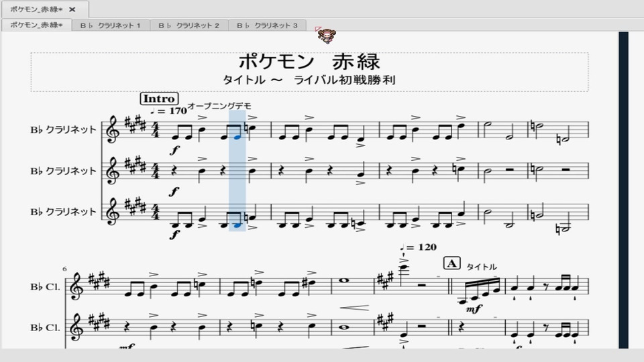Select the whole note in second system top staff
Screen dimensions: 644x362
pos(344,281)
